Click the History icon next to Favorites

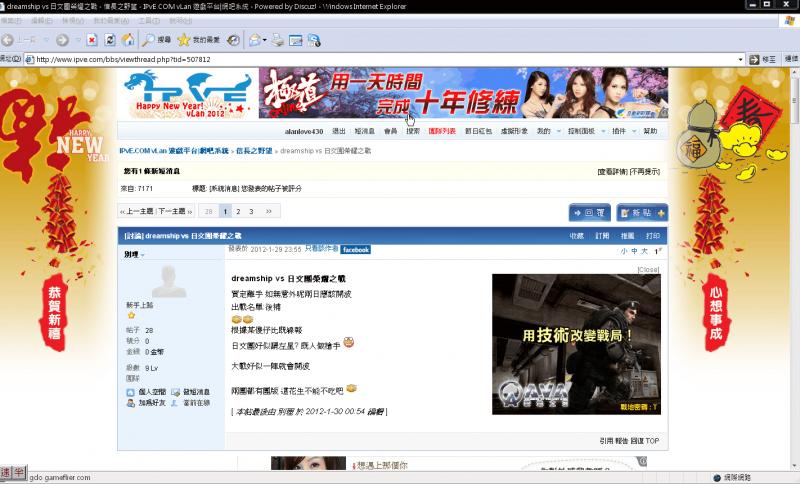point(233,40)
